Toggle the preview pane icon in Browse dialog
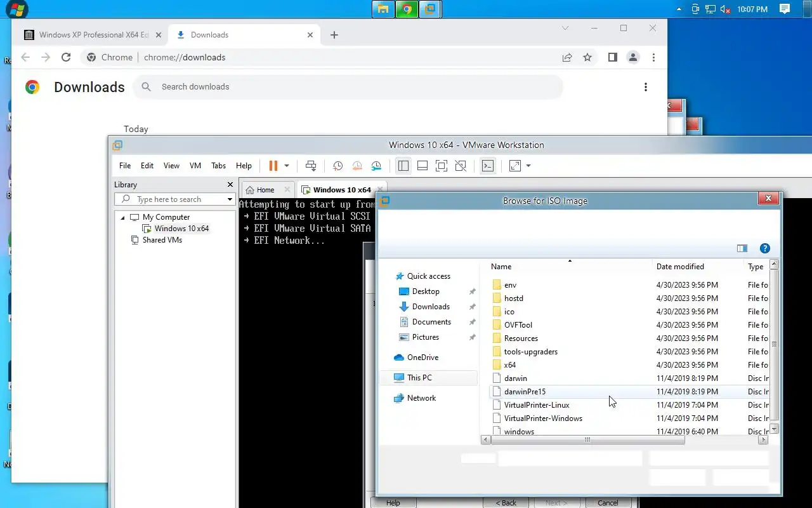The height and width of the screenshot is (508, 812). tap(742, 248)
